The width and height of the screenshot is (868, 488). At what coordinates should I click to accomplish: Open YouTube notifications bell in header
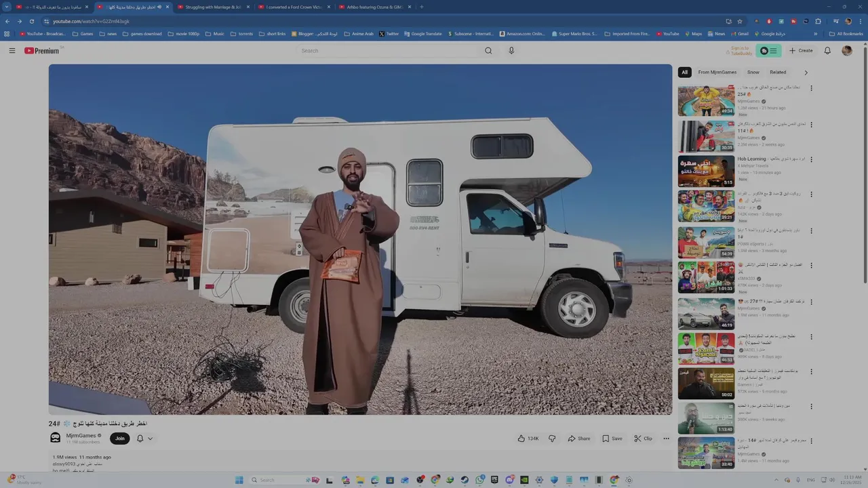[x=827, y=51]
